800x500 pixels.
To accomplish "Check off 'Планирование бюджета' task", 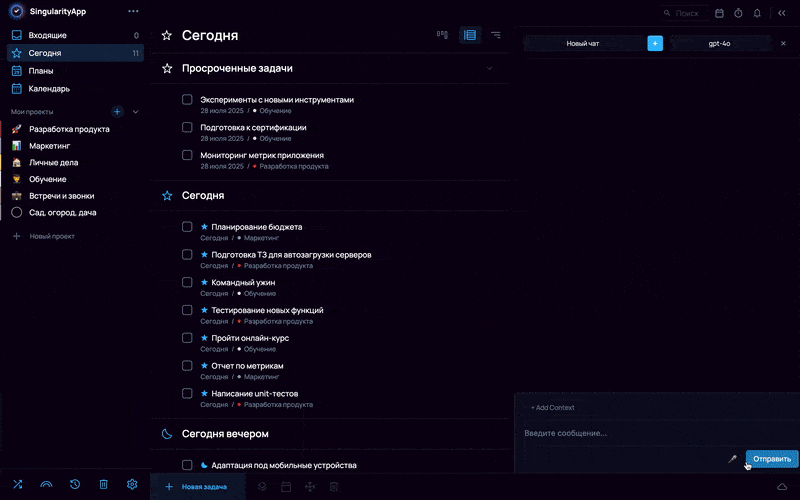I will tap(187, 227).
